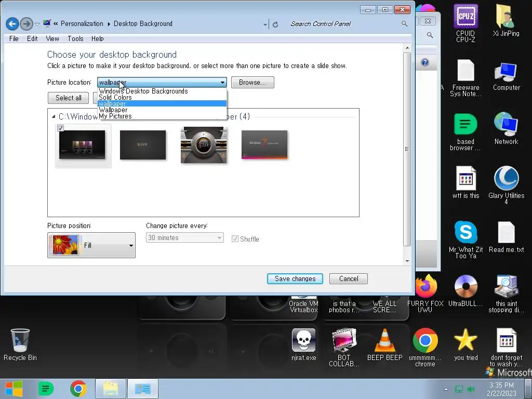532x399 pixels.
Task: Select the Windows 7 gray wallpaper thumbnail
Action: 264,145
